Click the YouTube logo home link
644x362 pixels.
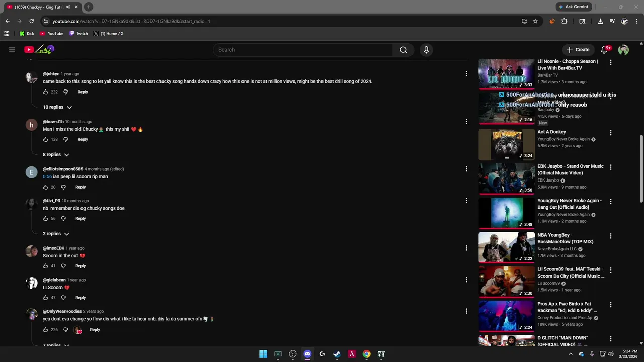(39, 50)
